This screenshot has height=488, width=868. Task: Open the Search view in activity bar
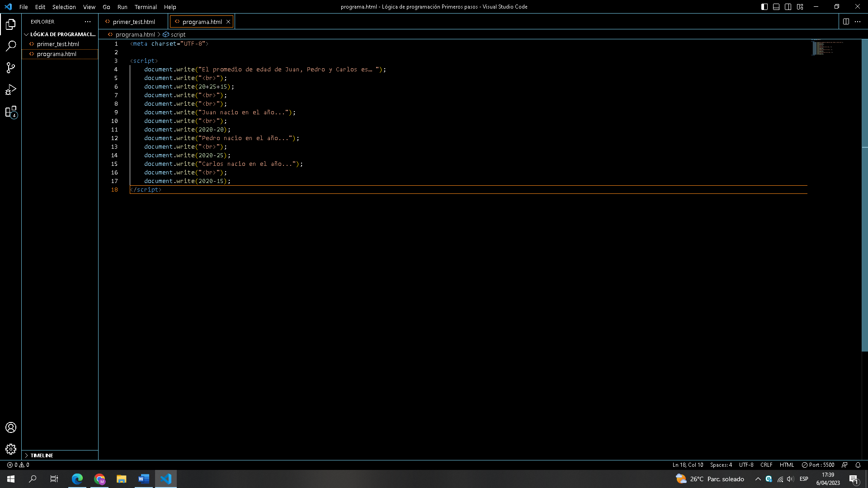[11, 46]
